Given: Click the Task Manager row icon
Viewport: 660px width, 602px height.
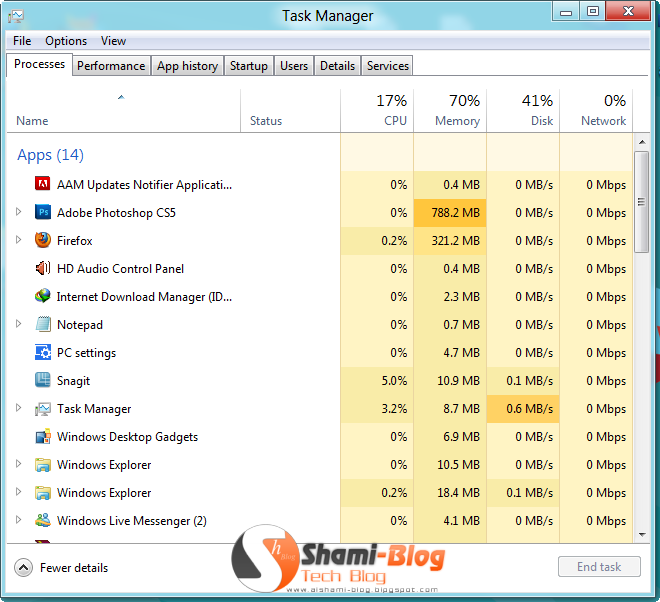Looking at the screenshot, I should tap(43, 408).
